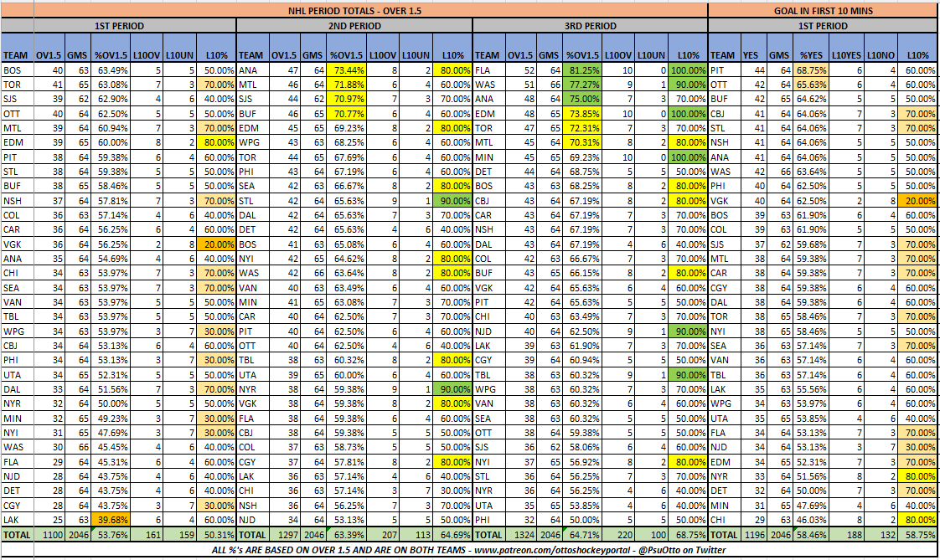This screenshot has width=940, height=560.
Task: Click the 58.73% cell for COL 2nd period
Action: tap(346, 447)
